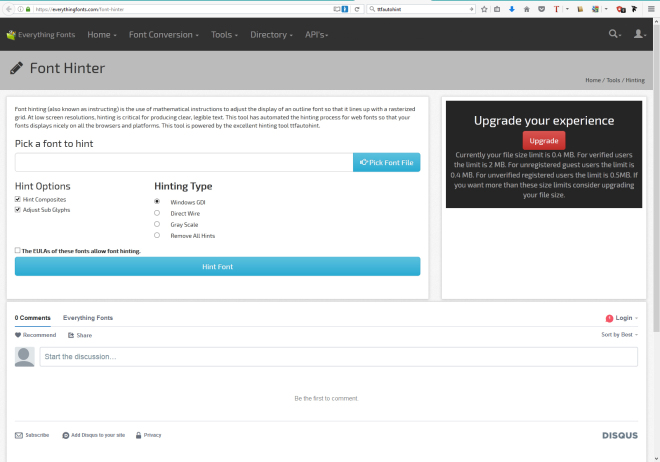Click the browser URL address field
The width and height of the screenshot is (660, 462).
(183, 9)
